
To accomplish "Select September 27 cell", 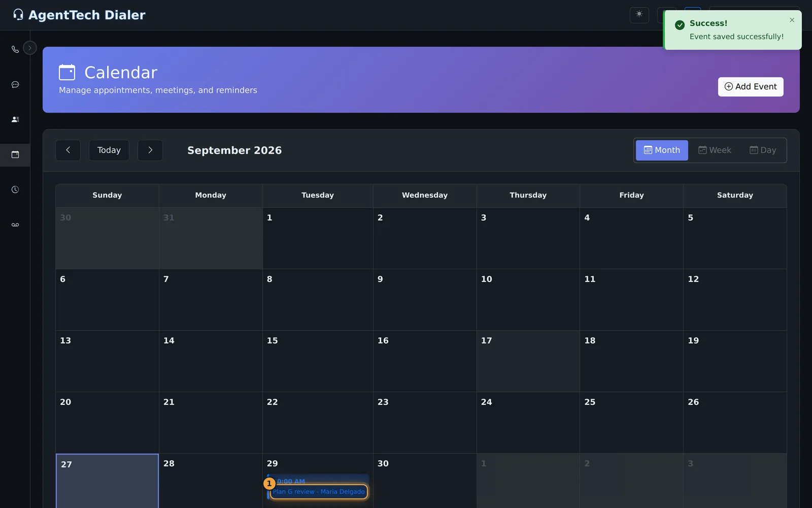I will pyautogui.click(x=107, y=481).
